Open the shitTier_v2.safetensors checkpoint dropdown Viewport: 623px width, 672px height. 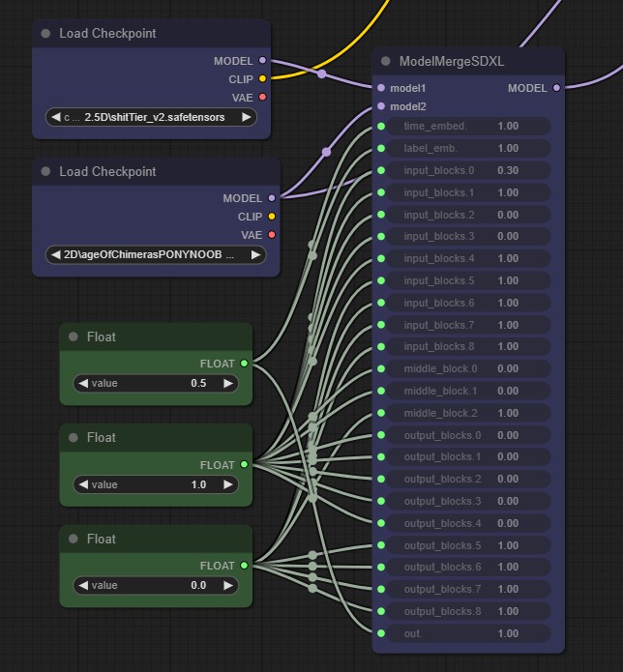click(x=151, y=117)
